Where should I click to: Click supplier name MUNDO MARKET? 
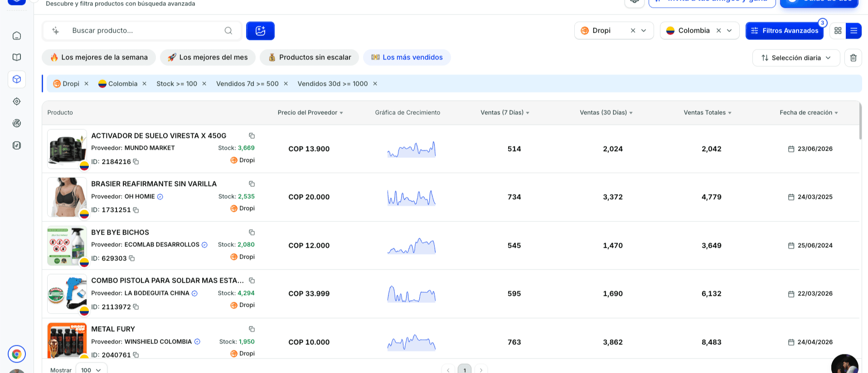click(x=150, y=148)
